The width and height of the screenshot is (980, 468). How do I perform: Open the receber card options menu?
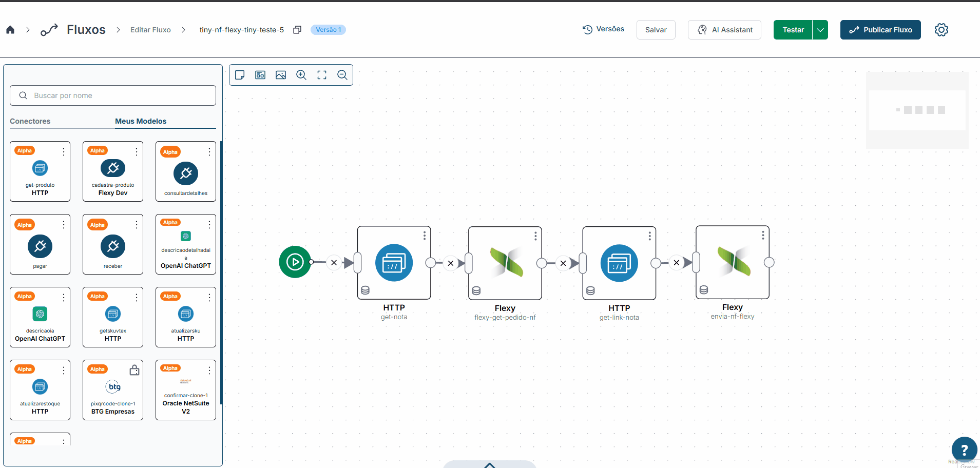137,225
